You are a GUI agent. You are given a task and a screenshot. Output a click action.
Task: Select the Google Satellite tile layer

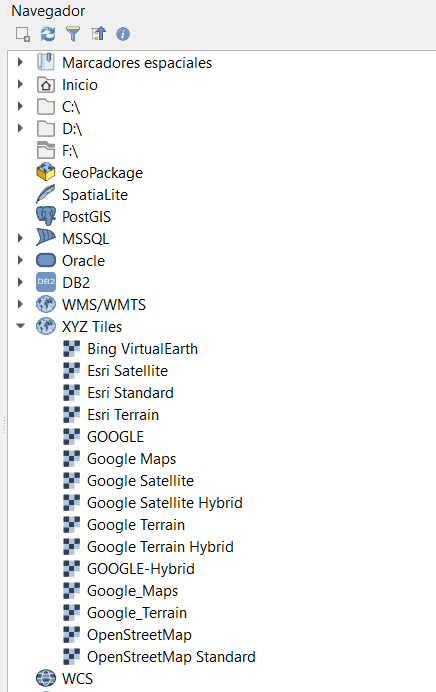(140, 481)
